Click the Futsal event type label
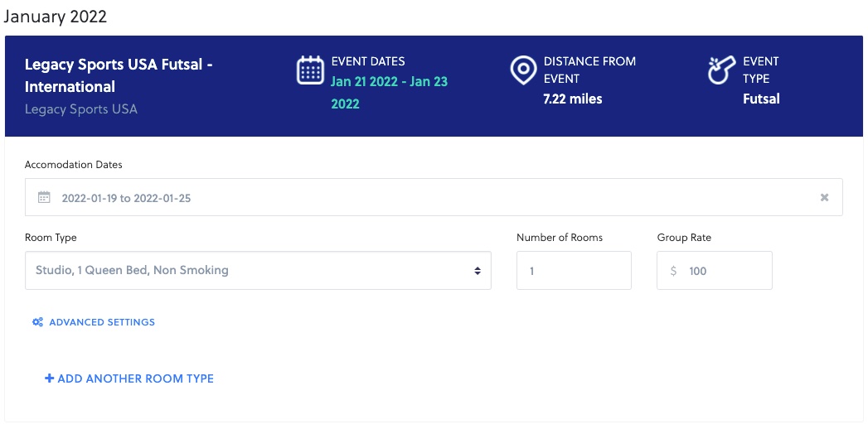 pos(761,99)
